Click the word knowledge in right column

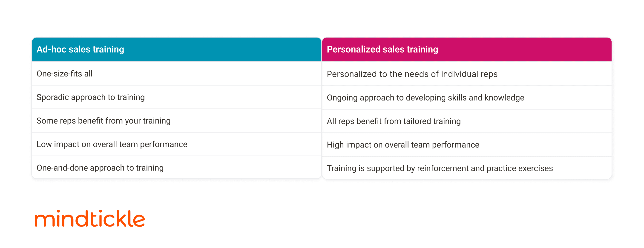[504, 98]
